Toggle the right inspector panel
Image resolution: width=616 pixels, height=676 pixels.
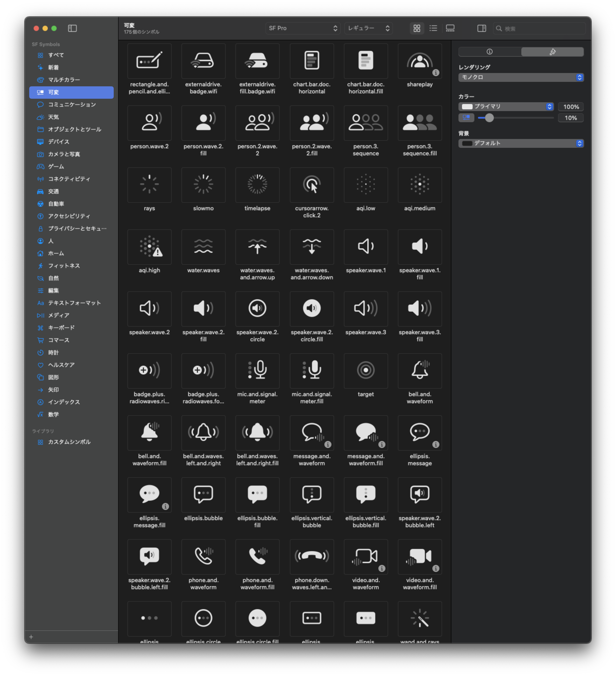click(481, 29)
